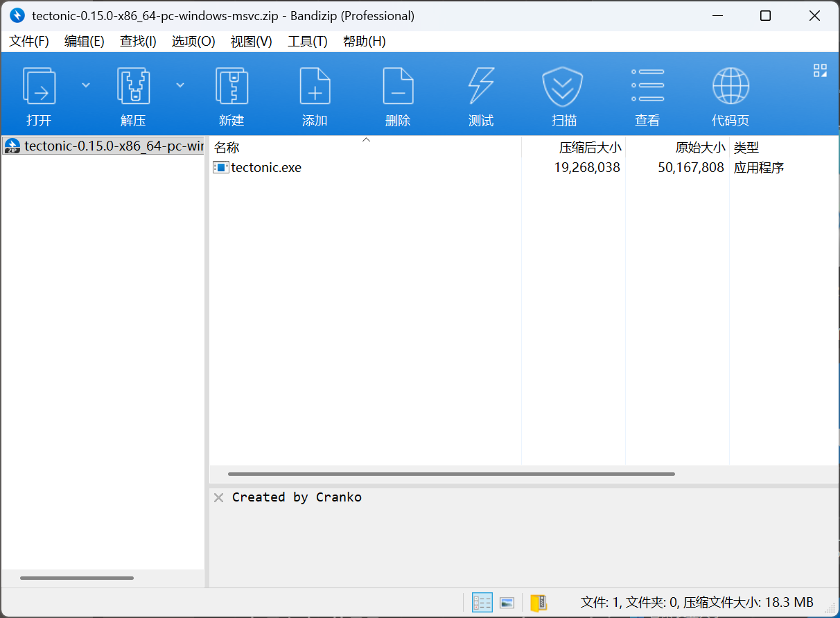Click compressed size value 19,268,038
This screenshot has width=840, height=618.
tap(587, 167)
